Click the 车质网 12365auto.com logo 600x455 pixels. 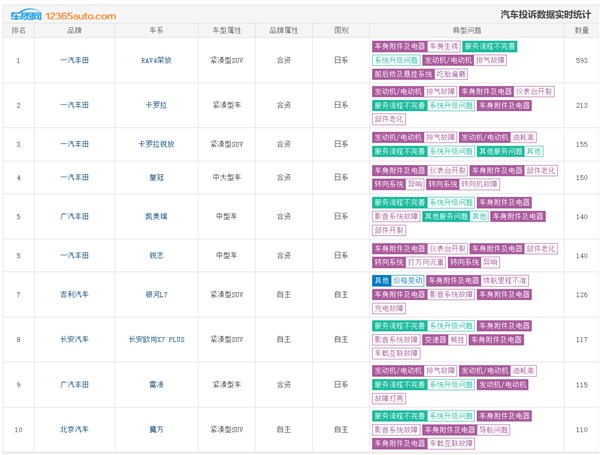click(63, 16)
